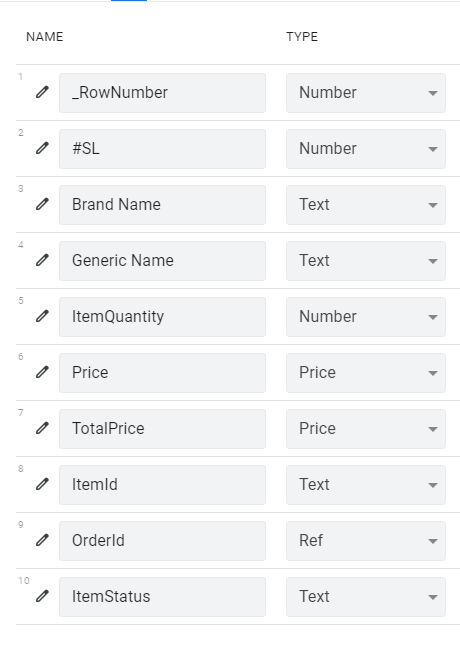This screenshot has height=646, width=460.
Task: Change the TotalPrice type via dropdown
Action: (x=366, y=429)
